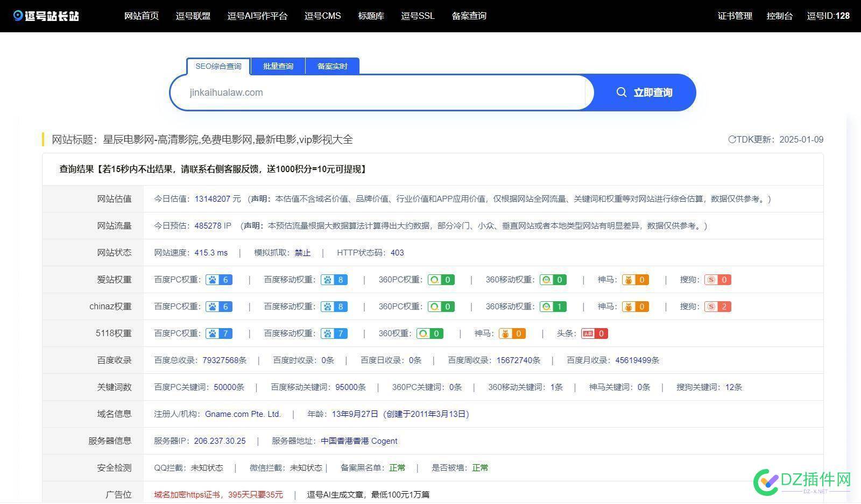
Task: Open 逗号AI写作平台 navigation item
Action: click(x=258, y=16)
